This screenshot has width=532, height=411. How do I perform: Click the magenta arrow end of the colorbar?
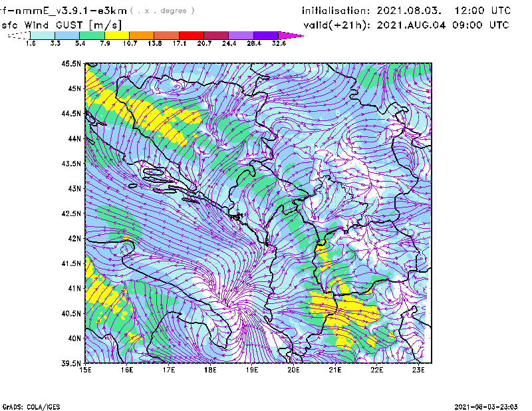click(x=291, y=35)
